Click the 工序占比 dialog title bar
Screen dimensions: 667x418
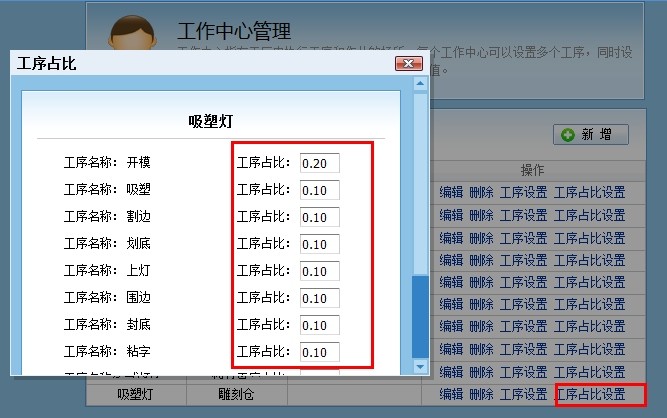point(200,64)
